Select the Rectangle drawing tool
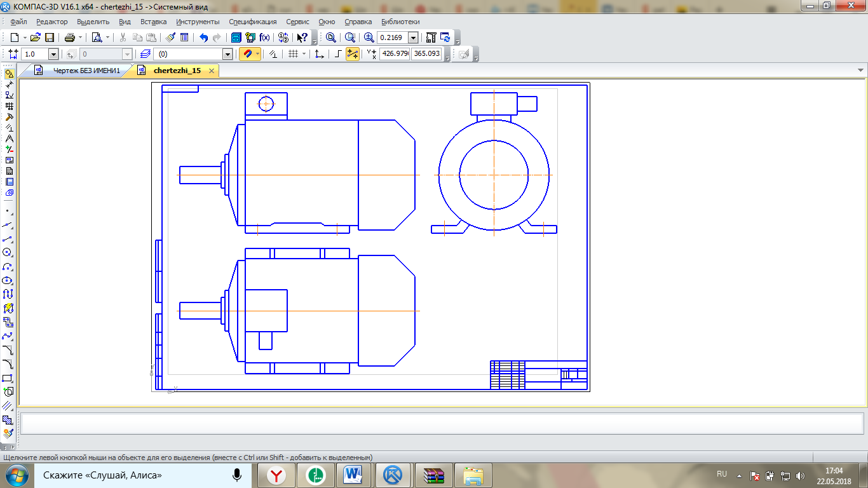The height and width of the screenshot is (488, 868). [8, 378]
